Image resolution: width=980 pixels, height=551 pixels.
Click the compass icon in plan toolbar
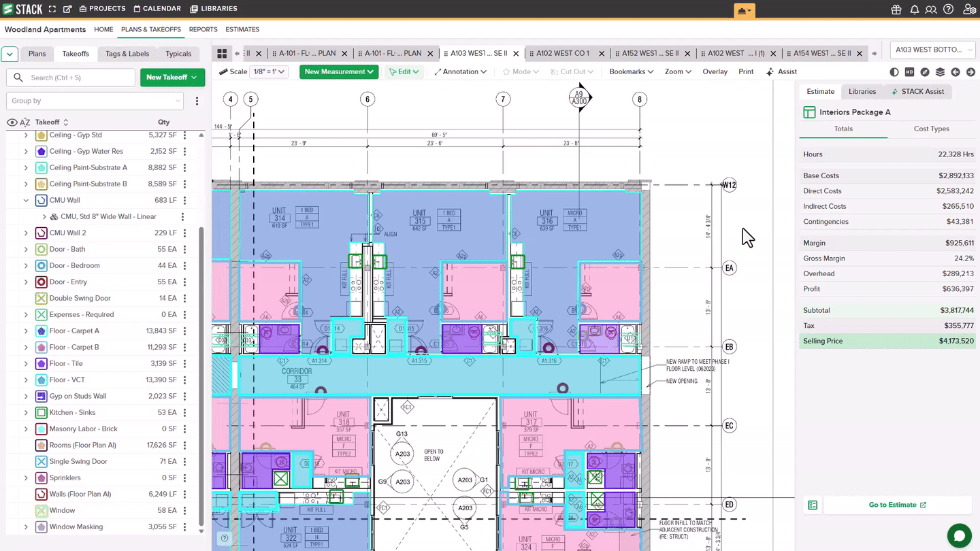coord(925,72)
